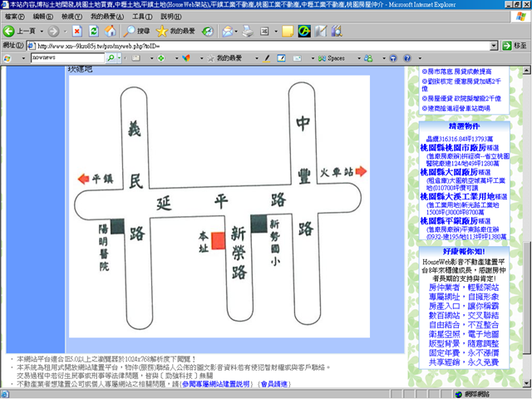Open the 搜尋 search pane
Viewport: 532px width, 399px height.
[x=136, y=32]
